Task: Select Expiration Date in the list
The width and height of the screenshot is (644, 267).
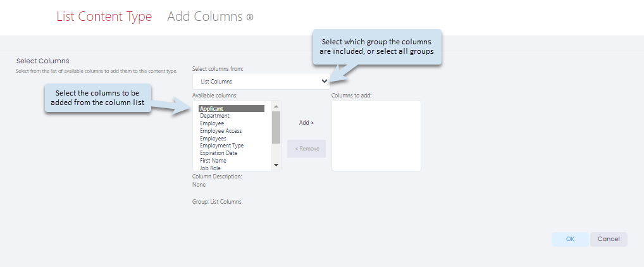Action: coord(232,153)
